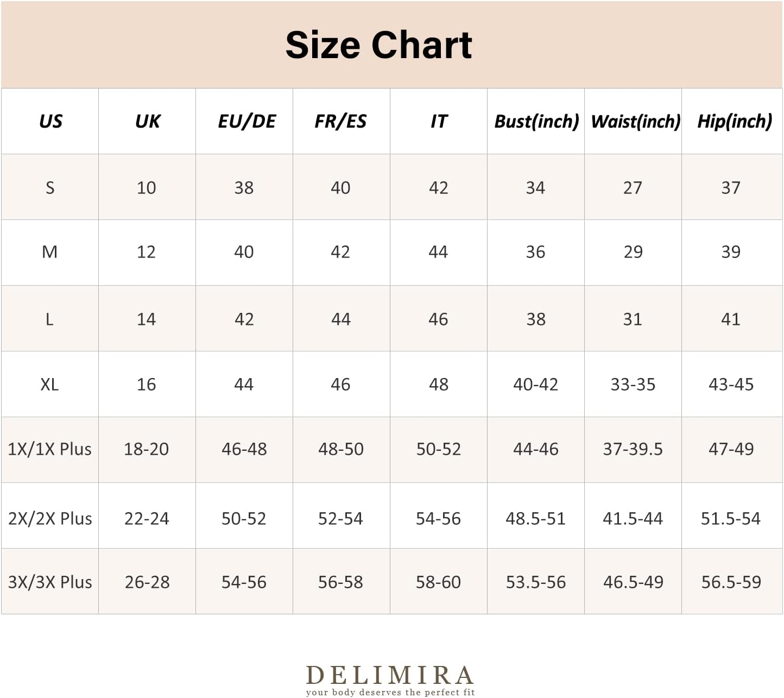
Task: Select the 2X/2X Plus row label
Action: pyautogui.click(x=50, y=518)
